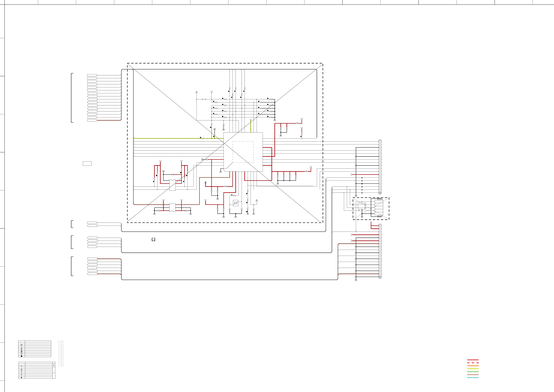Click the capacitor symbol in the lower legend table
The height and width of the screenshot is (392, 554).
pyautogui.click(x=54, y=373)
